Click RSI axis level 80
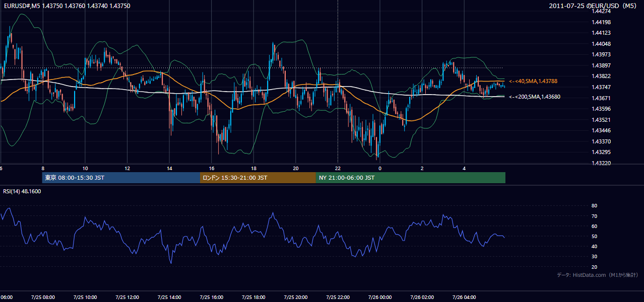This screenshot has height=302, width=644. pyautogui.click(x=594, y=206)
